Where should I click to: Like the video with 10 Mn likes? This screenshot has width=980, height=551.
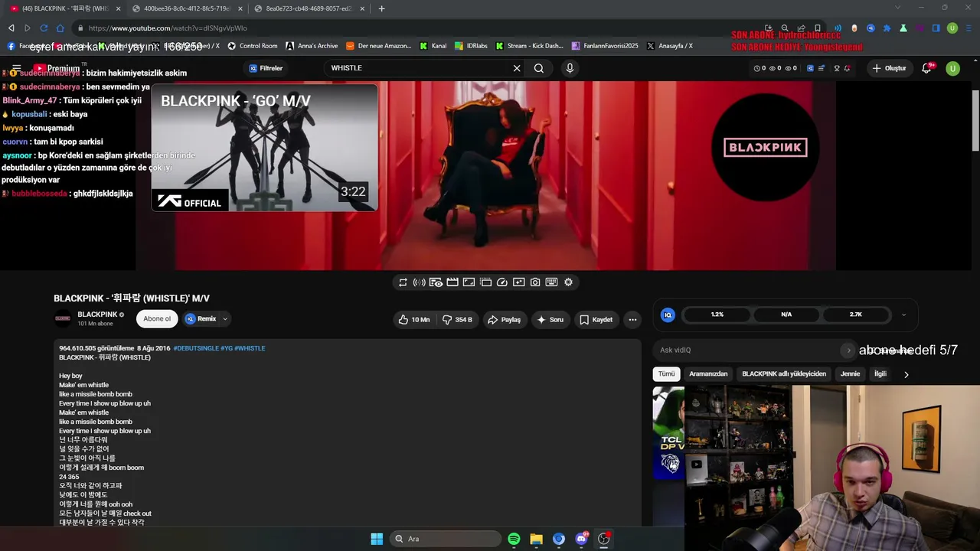(413, 320)
